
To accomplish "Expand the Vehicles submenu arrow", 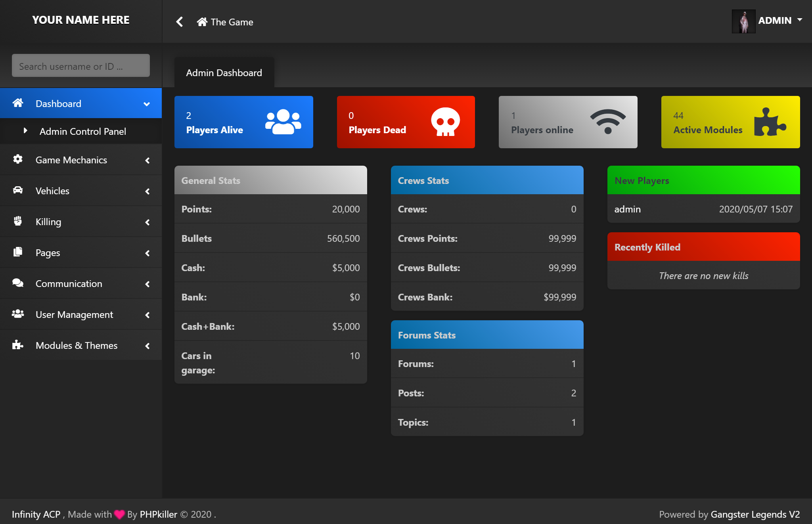I will [147, 191].
